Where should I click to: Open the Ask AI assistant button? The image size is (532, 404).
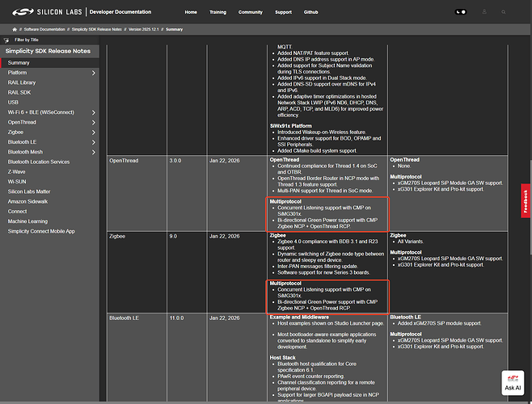(513, 383)
